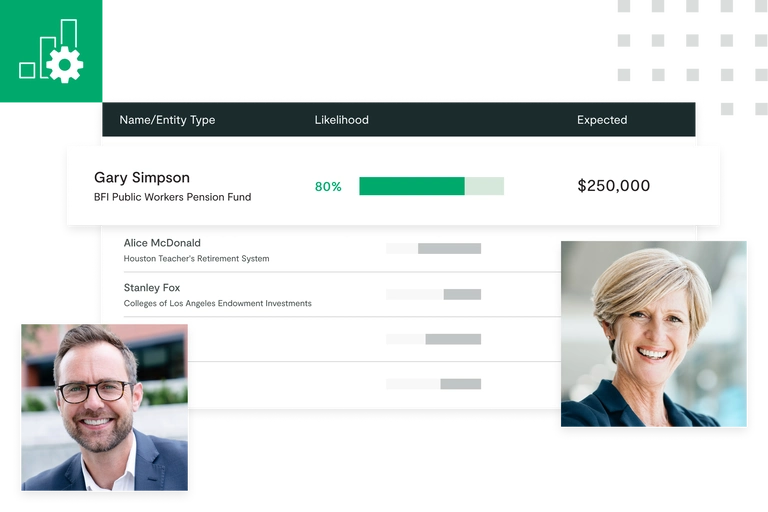Click the photo of the man with glasses
Viewport: 768px width, 512px height.
click(x=104, y=407)
